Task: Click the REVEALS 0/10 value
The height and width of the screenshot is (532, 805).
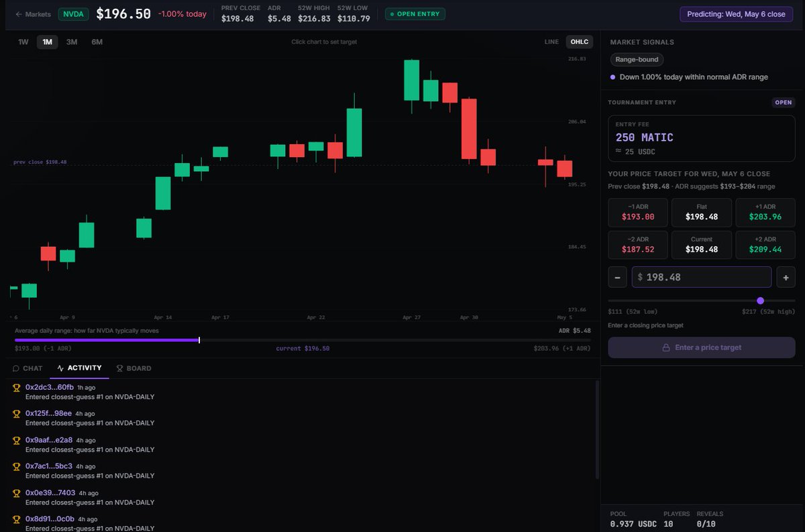Action: pos(707,523)
